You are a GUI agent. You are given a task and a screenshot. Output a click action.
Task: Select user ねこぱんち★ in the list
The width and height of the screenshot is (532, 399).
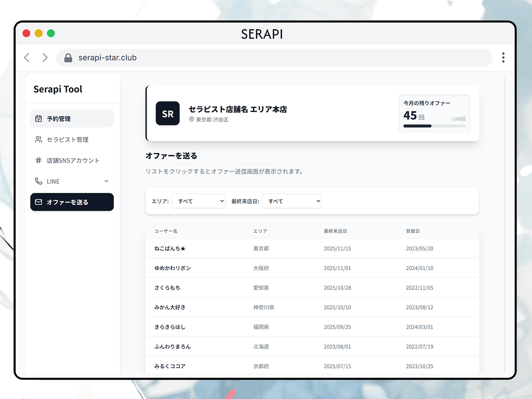coord(312,248)
